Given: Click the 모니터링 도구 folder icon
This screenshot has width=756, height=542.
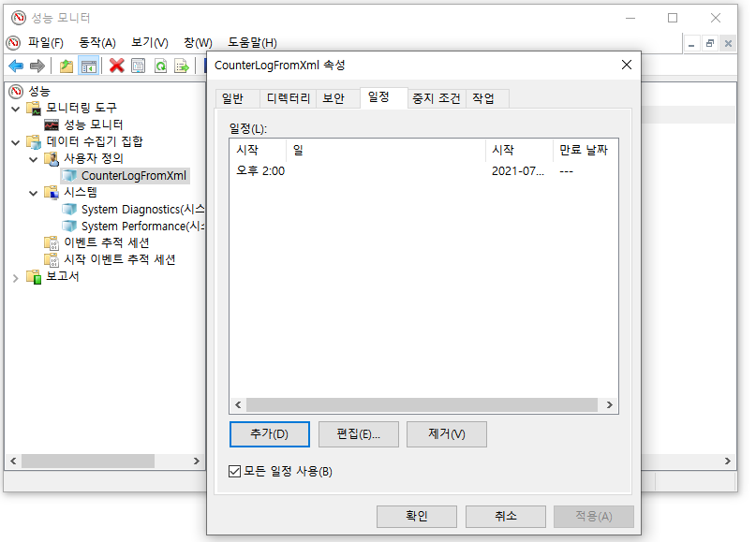Looking at the screenshot, I should point(35,108).
